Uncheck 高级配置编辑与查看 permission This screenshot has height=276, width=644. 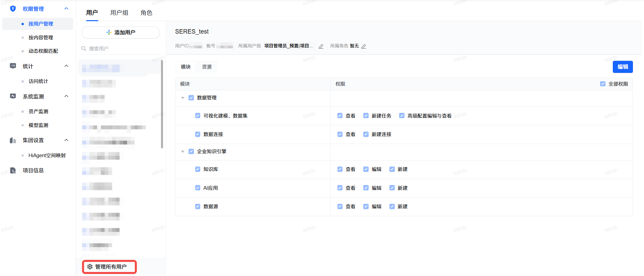(401, 116)
